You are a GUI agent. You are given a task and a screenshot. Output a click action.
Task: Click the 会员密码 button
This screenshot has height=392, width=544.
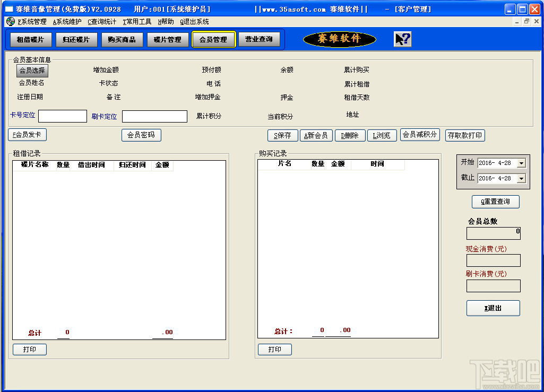(x=141, y=135)
